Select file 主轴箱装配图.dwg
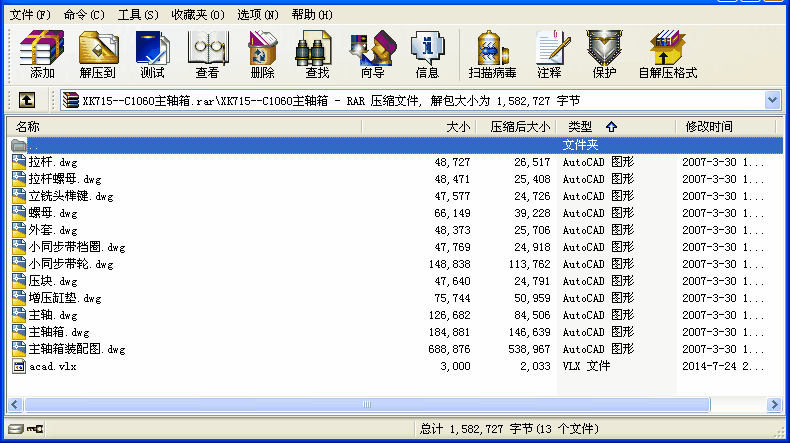 point(77,349)
